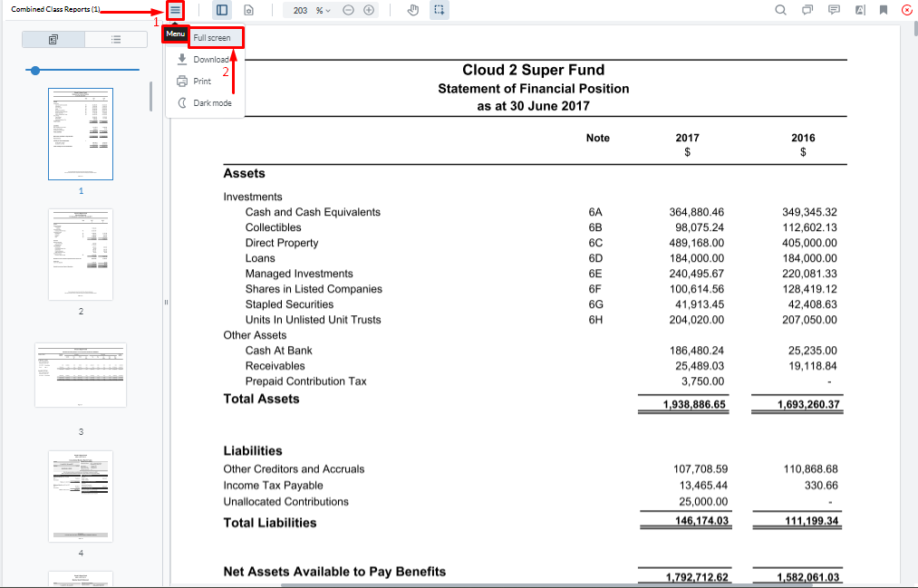Image resolution: width=918 pixels, height=588 pixels.
Task: Click the printer icon in menu
Action: pos(182,81)
